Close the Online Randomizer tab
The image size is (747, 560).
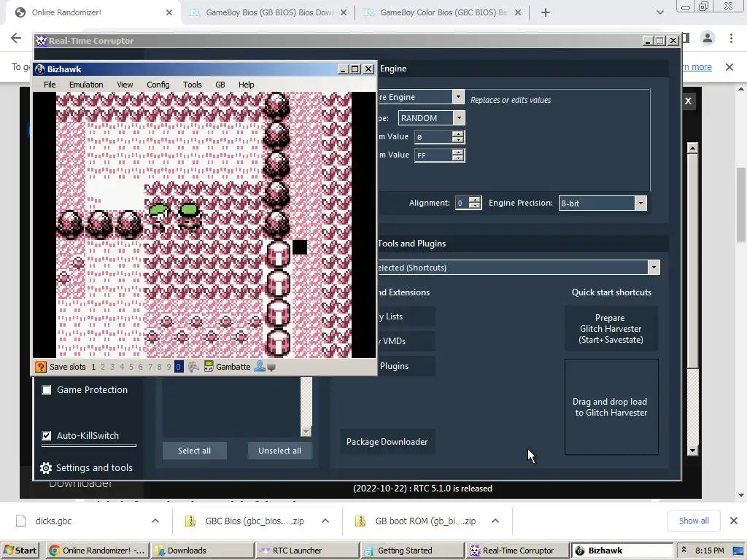click(x=169, y=12)
